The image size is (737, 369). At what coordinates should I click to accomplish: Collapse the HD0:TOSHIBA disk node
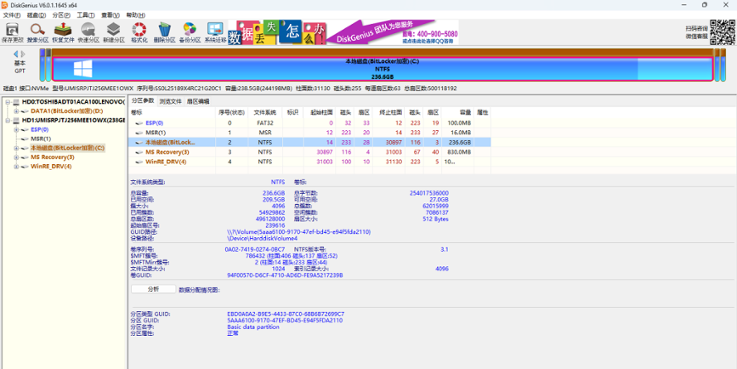click(x=8, y=102)
